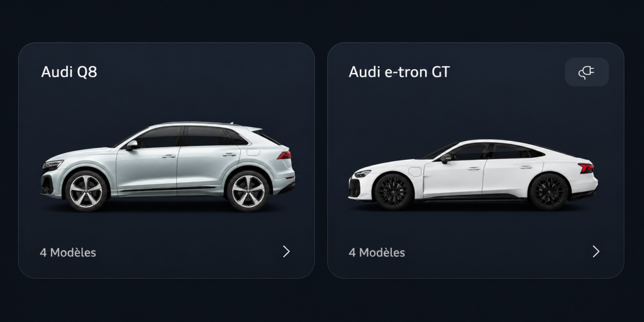The height and width of the screenshot is (322, 644).
Task: Click the e-tron GT front headlight
Action: click(x=362, y=174)
